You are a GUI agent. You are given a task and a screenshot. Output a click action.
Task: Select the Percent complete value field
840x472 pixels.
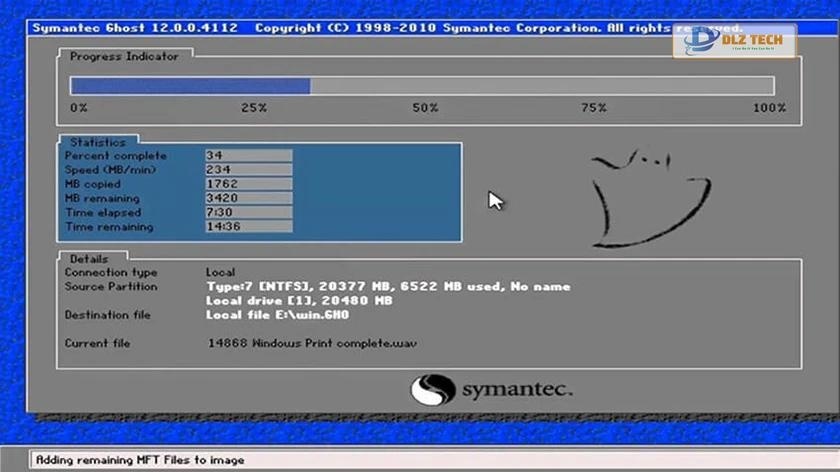[x=247, y=156]
